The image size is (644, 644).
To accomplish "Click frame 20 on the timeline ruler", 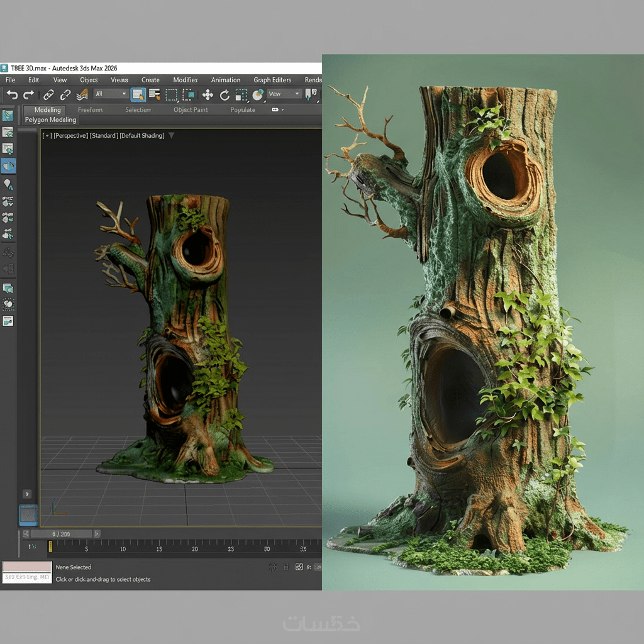I will pos(195,548).
